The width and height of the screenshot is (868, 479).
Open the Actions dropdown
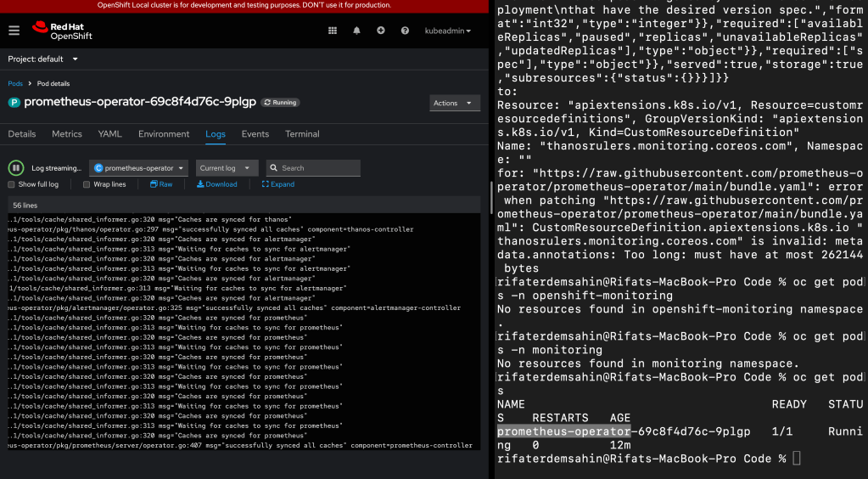pos(455,103)
